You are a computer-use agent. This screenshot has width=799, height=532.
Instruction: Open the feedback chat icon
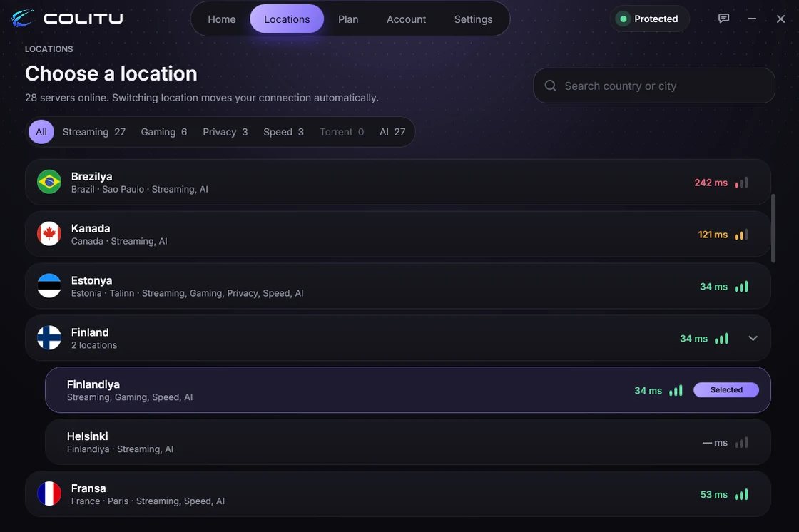(723, 19)
